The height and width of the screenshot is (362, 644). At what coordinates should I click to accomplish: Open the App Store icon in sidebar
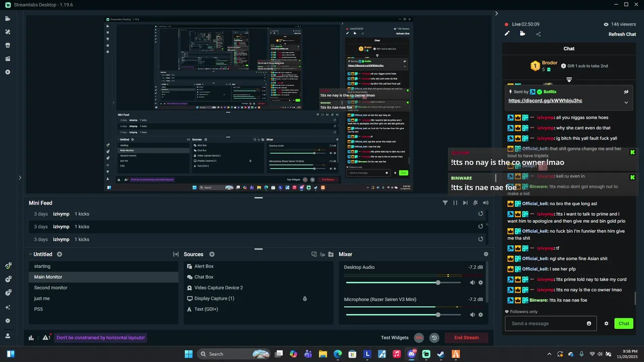8,45
